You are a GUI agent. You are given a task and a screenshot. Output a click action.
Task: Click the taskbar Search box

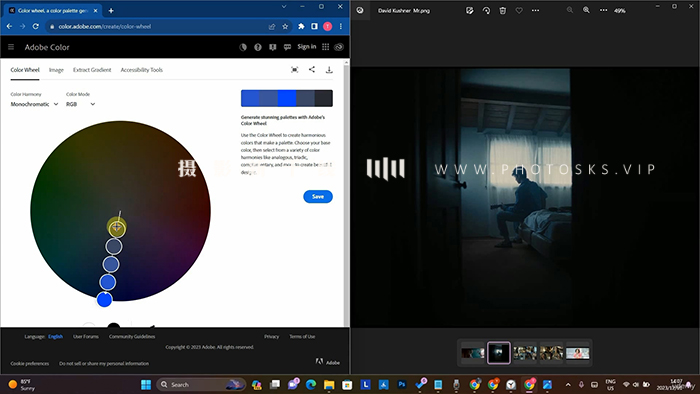click(x=201, y=384)
